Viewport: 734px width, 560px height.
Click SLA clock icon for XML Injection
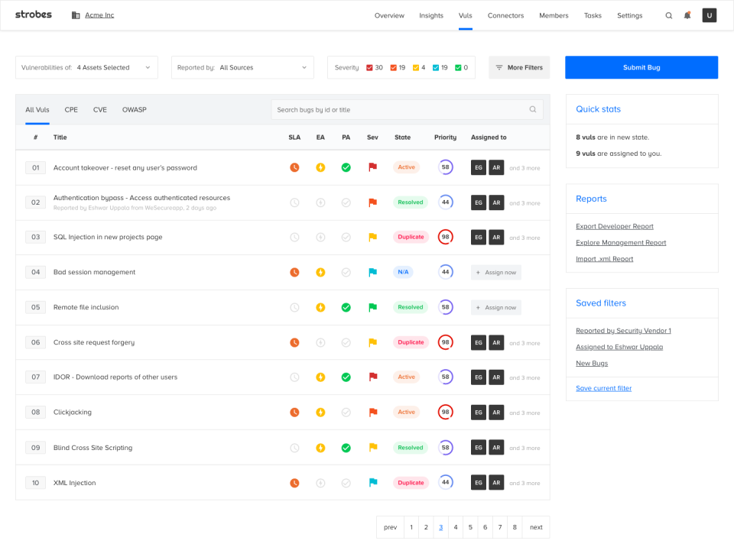294,483
